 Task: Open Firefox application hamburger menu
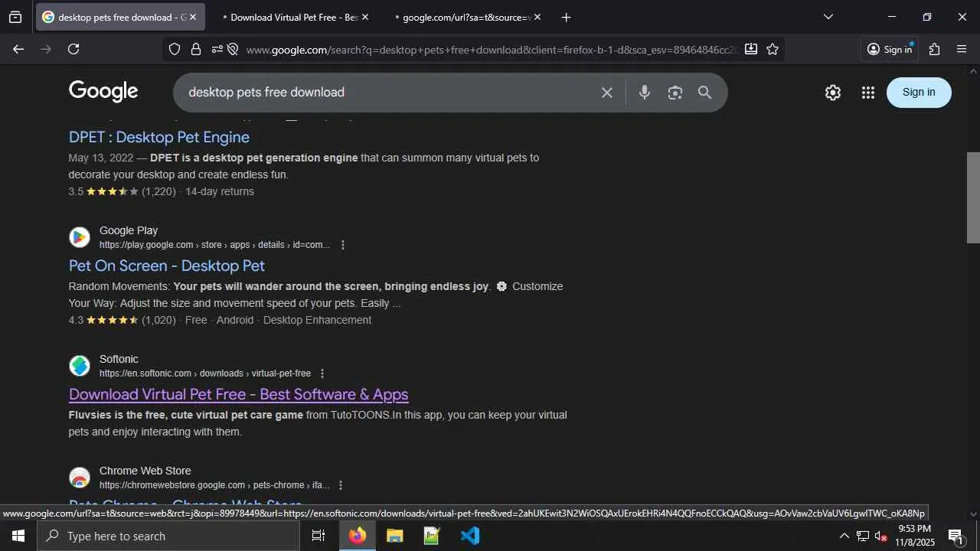coord(962,49)
